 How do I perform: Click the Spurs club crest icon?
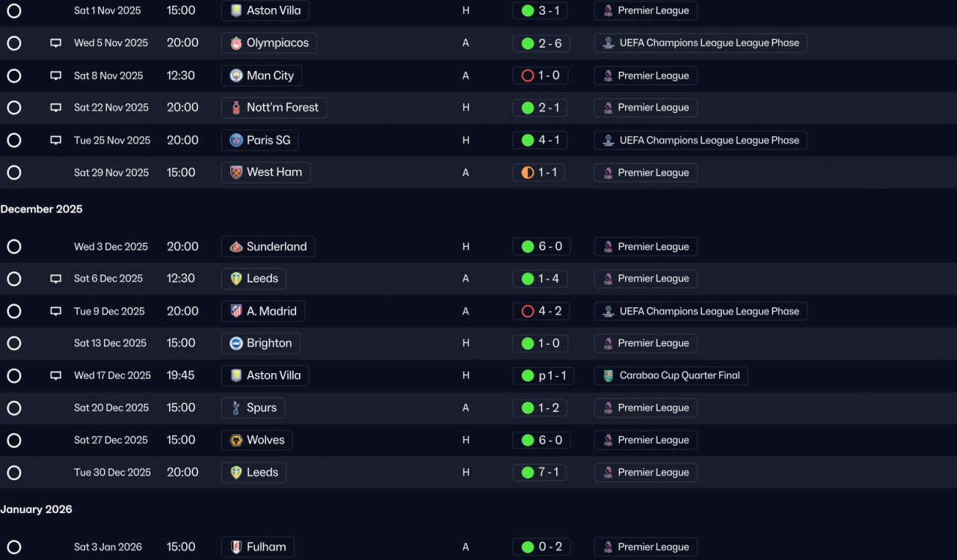pyautogui.click(x=236, y=408)
